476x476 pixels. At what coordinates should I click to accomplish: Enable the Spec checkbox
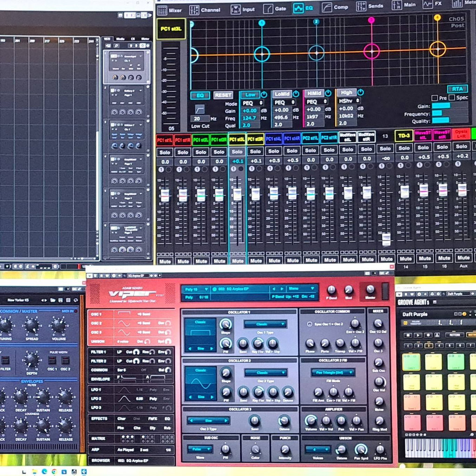(452, 98)
